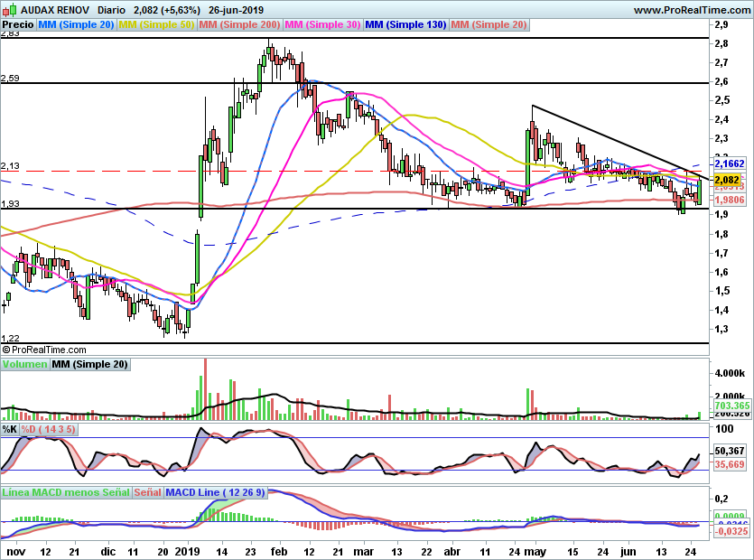
Task: Select the Señal MACD label
Action: (147, 492)
